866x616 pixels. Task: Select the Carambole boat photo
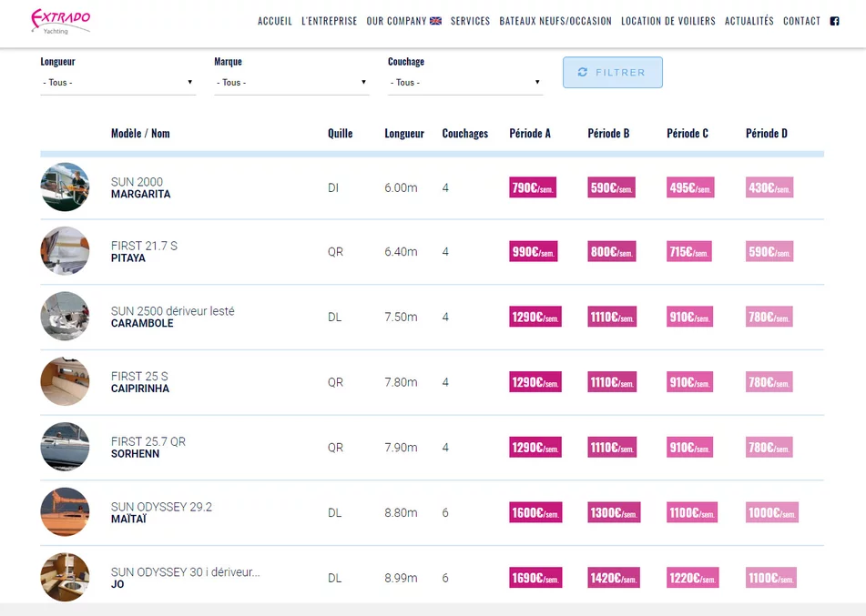tap(65, 317)
